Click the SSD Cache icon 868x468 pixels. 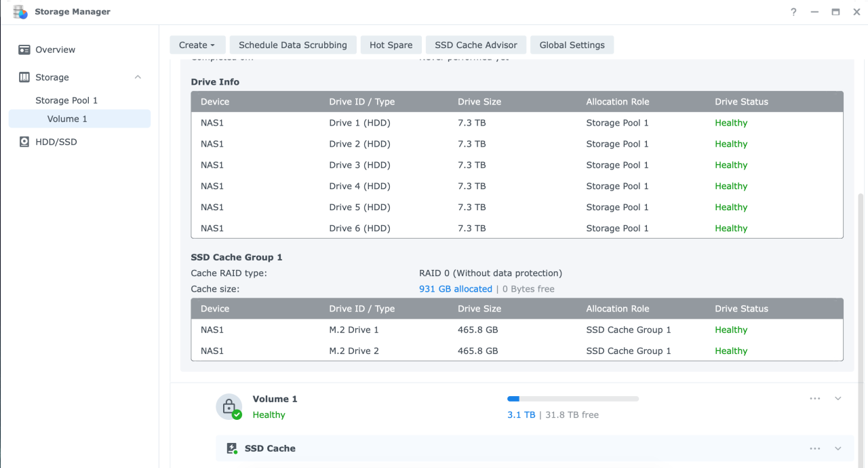232,448
